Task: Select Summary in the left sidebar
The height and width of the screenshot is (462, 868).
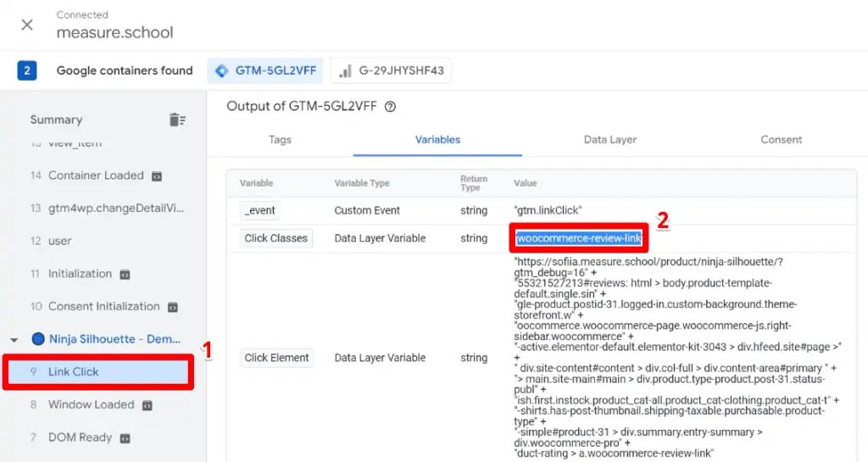Action: pos(56,120)
